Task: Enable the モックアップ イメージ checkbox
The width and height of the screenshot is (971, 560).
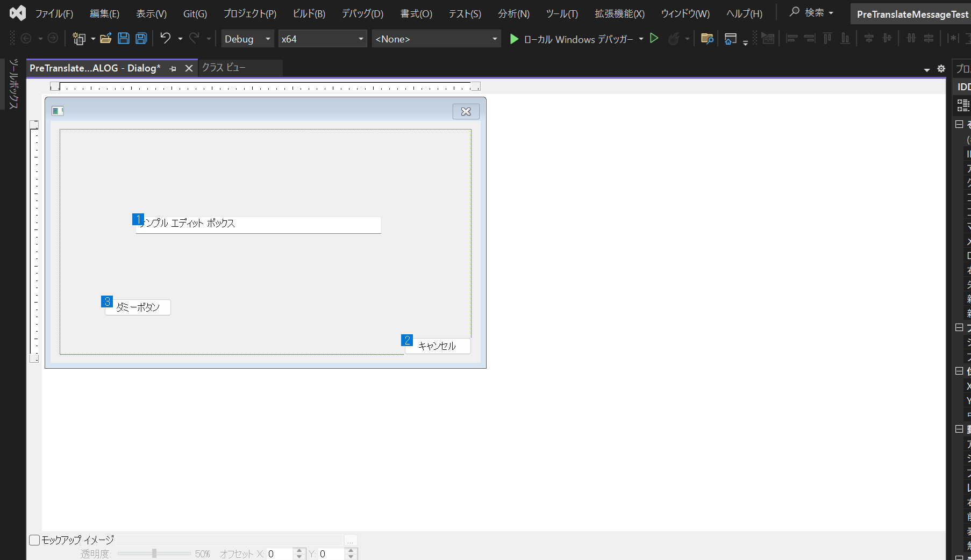Action: pos(34,540)
